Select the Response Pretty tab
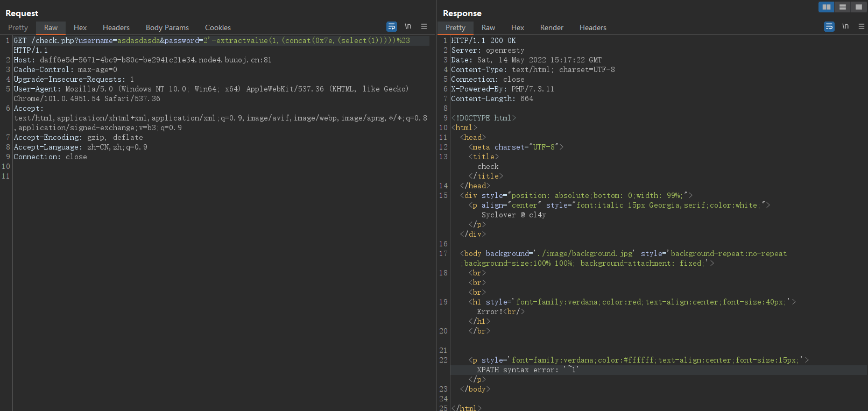Screen dimensions: 868x411 455,27
